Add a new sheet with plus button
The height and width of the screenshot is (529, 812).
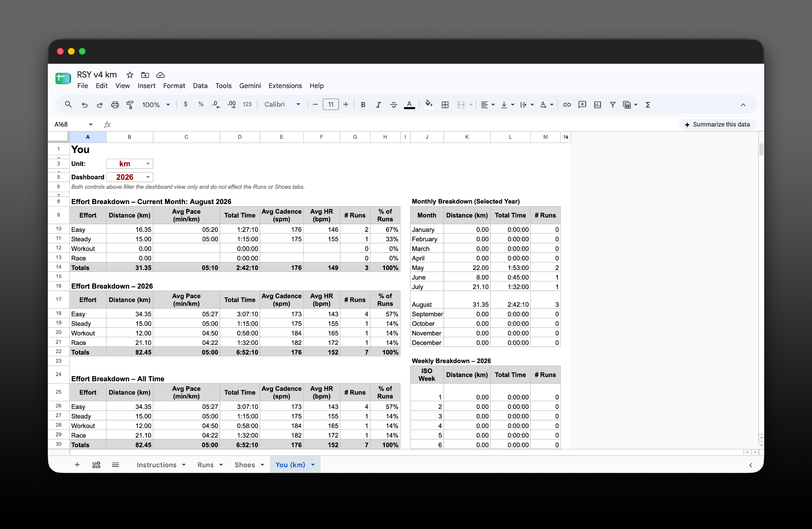click(77, 465)
